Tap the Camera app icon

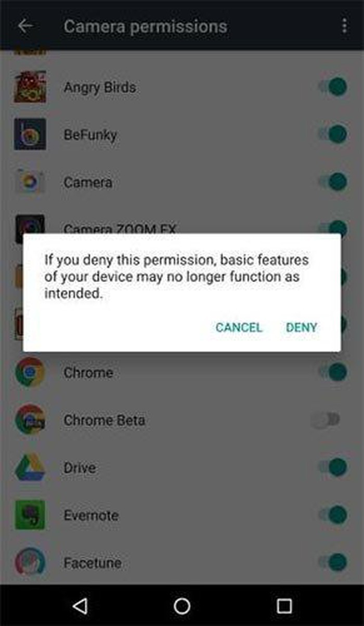[x=30, y=182]
